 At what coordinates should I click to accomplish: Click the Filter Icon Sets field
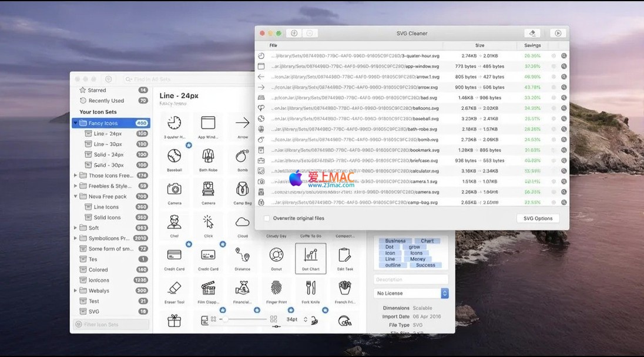(x=110, y=325)
